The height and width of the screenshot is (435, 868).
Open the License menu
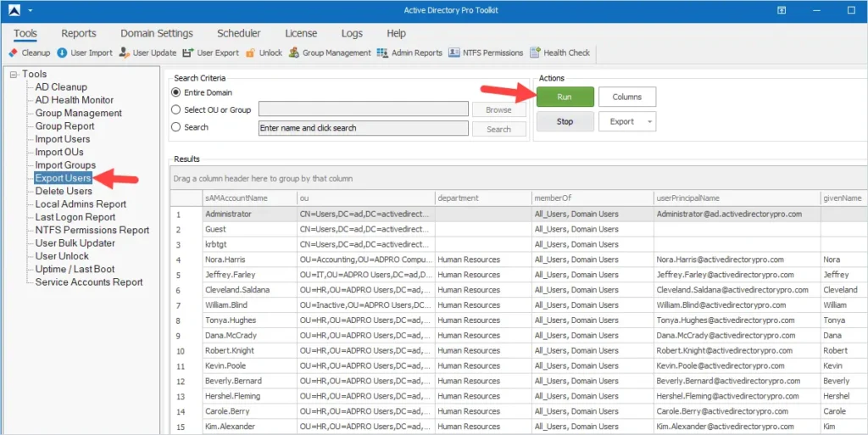coord(301,33)
